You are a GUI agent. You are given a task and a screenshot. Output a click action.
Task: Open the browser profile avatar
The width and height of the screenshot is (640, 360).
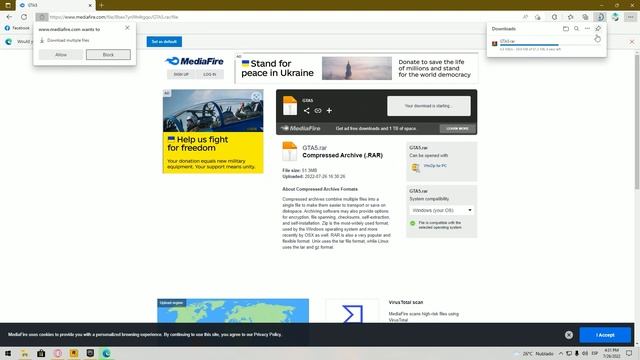(615, 17)
